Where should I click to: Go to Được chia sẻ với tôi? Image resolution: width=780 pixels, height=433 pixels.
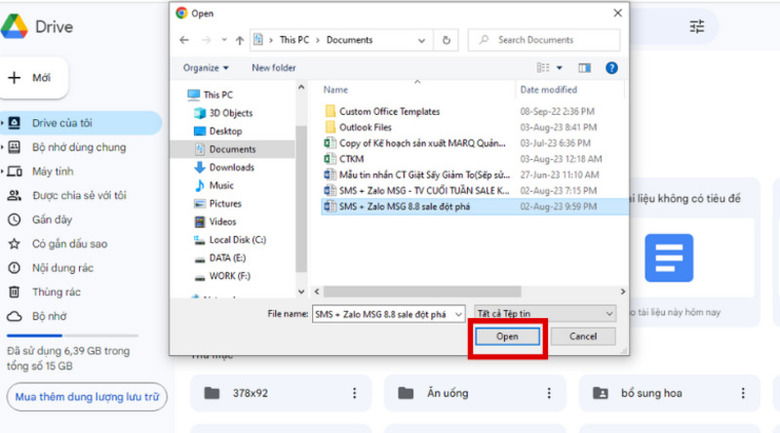[78, 195]
